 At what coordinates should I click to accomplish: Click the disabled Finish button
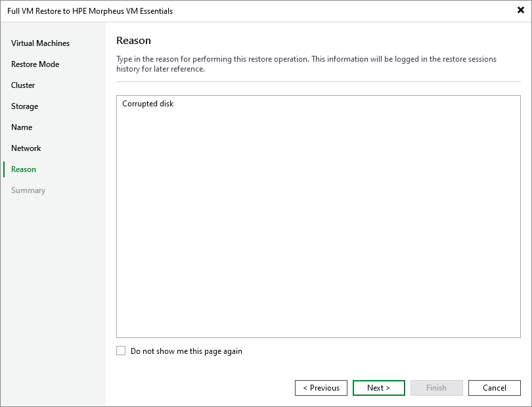(436, 388)
